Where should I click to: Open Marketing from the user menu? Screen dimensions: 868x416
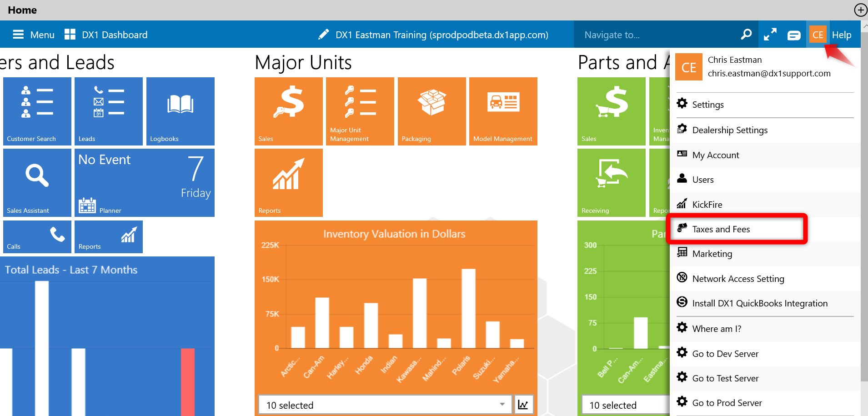point(765,254)
